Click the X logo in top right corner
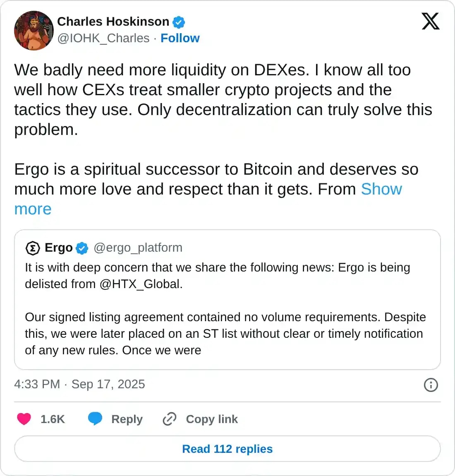Image resolution: width=455 pixels, height=476 pixels. pyautogui.click(x=430, y=21)
